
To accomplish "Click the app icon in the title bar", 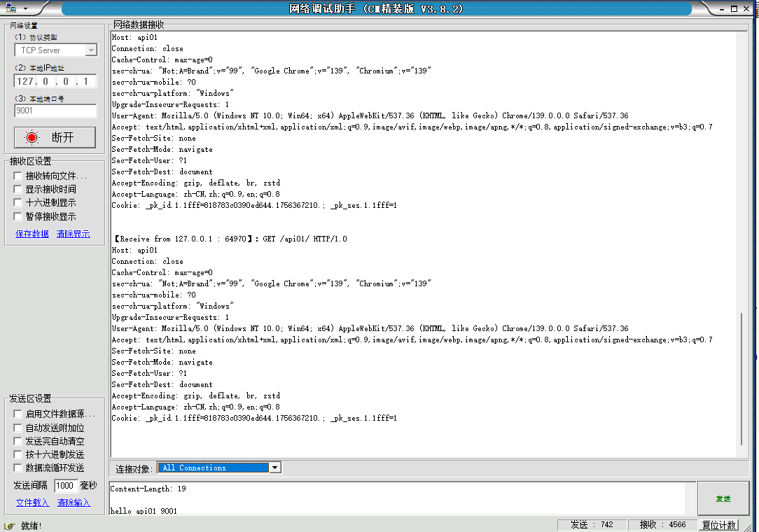I will pos(11,8).
